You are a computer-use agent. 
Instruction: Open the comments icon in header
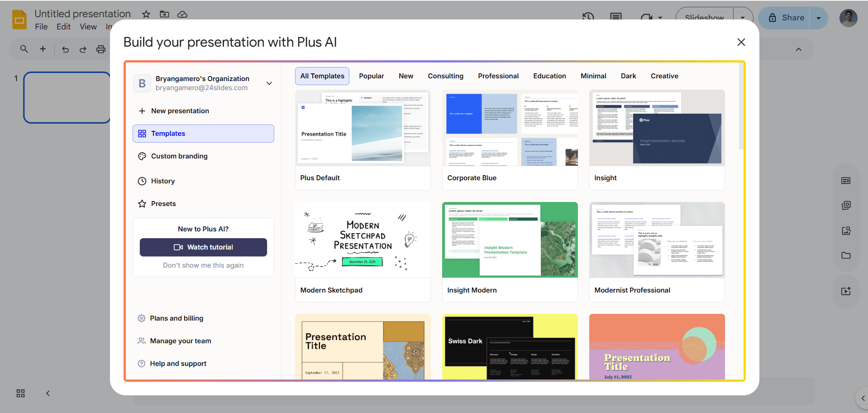616,17
